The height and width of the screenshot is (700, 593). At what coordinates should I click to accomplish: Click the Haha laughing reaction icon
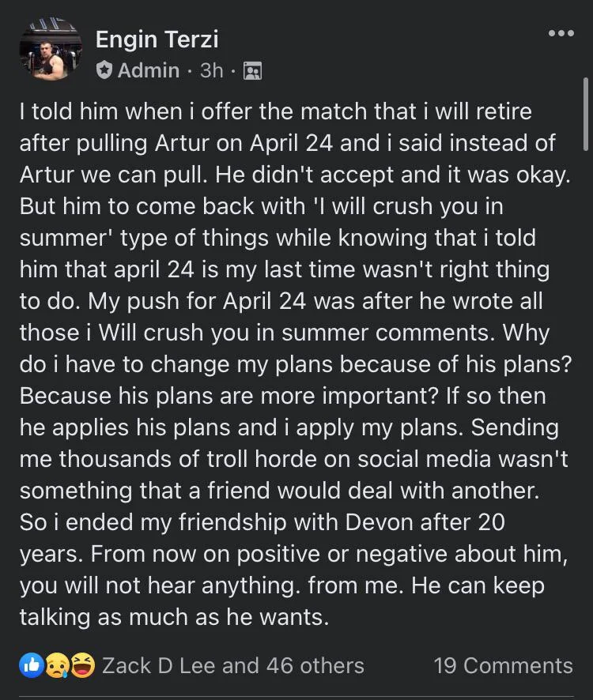(x=81, y=665)
